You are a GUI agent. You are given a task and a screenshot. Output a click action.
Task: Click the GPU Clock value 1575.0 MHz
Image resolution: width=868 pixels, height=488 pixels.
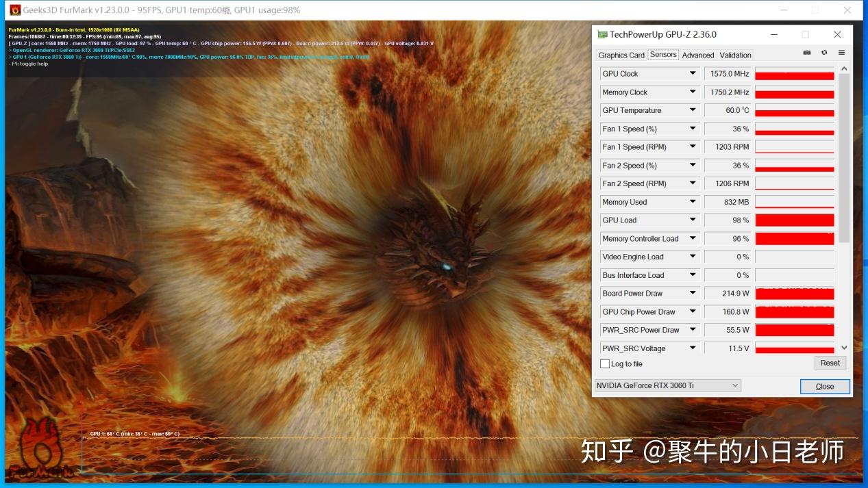(x=729, y=73)
